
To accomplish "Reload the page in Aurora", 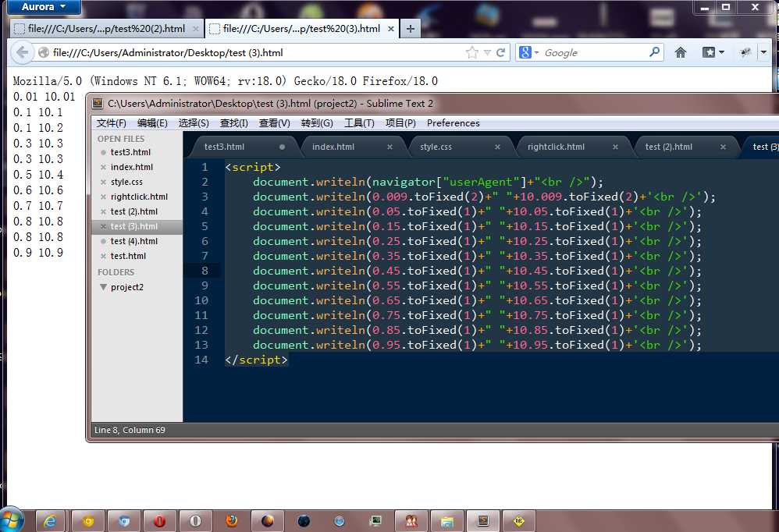I will 501,52.
